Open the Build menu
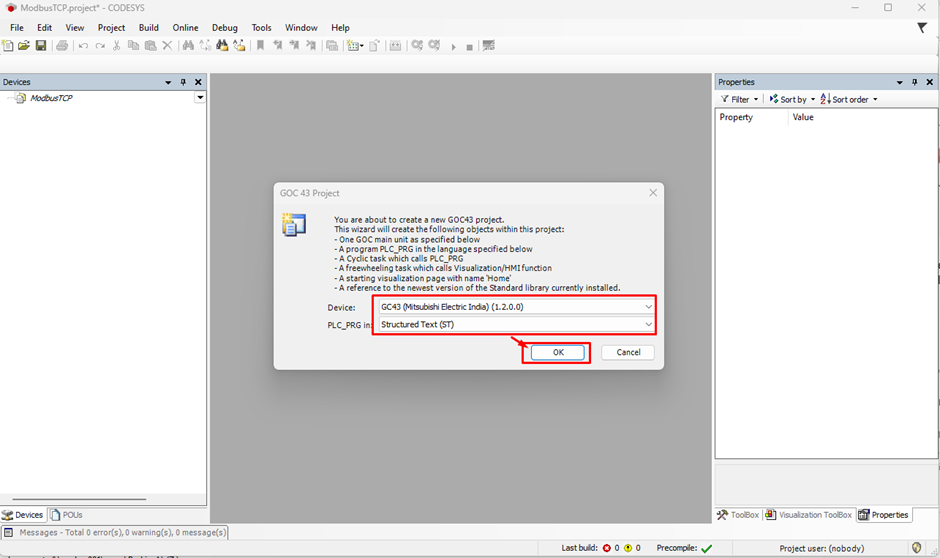Screen dimensions: 940x558 (x=149, y=28)
